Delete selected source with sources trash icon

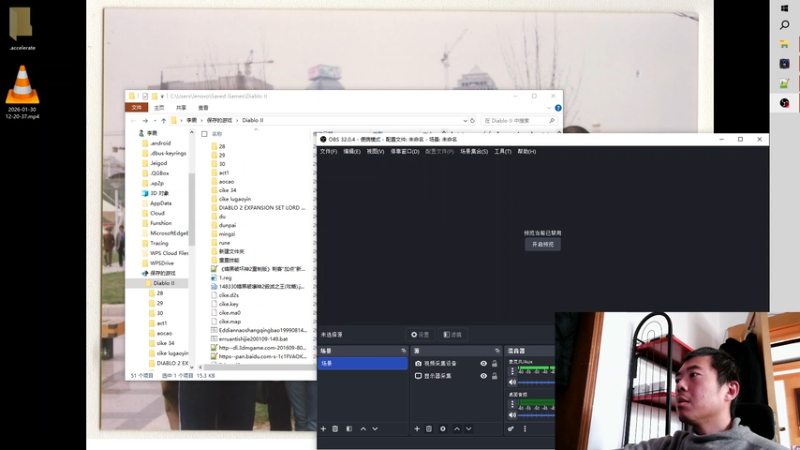(429, 429)
